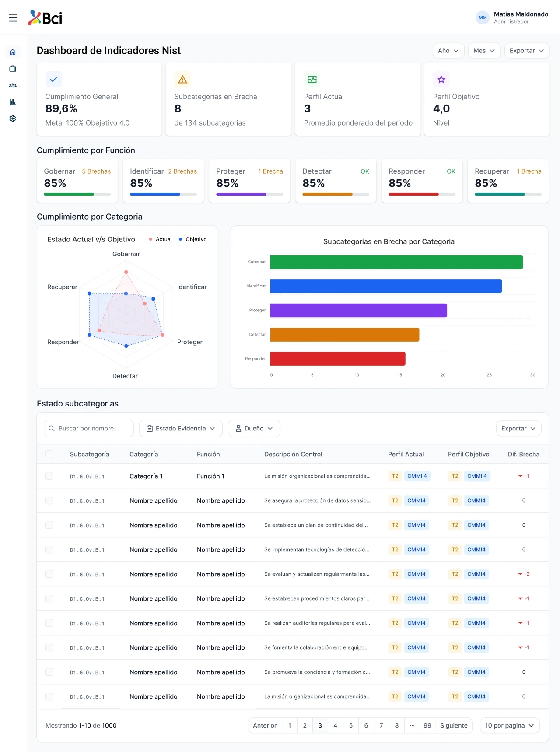560x752 pixels.
Task: Check the 'Se establece un plan' row checkbox
Action: tap(49, 525)
